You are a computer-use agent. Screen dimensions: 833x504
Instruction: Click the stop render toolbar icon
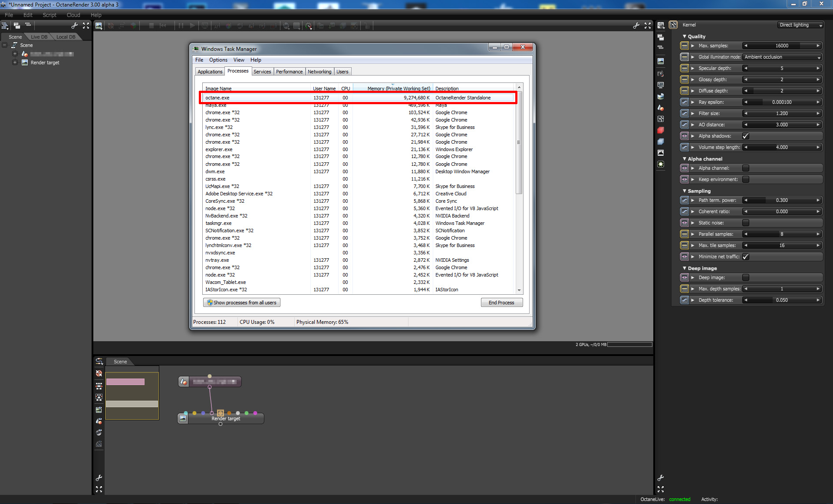pyautogui.click(x=151, y=26)
